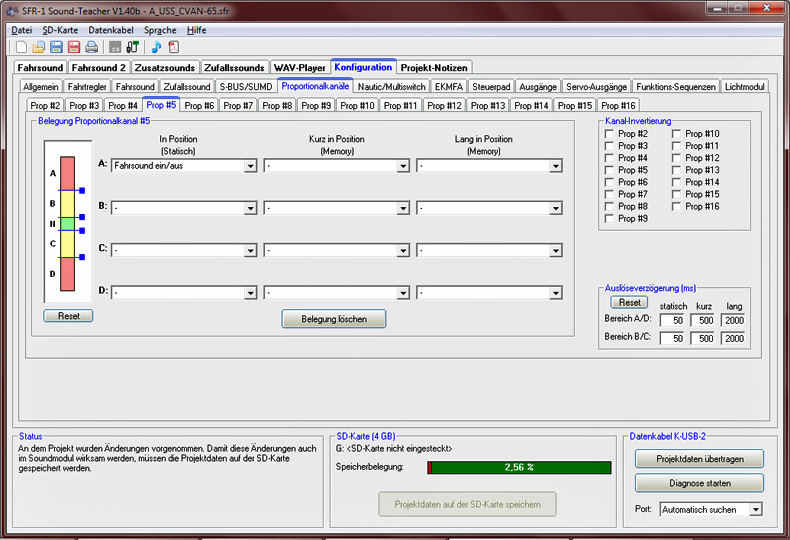790x540 pixels.
Task: Click 'Projektdaten übertragen' button
Action: pyautogui.click(x=700, y=459)
